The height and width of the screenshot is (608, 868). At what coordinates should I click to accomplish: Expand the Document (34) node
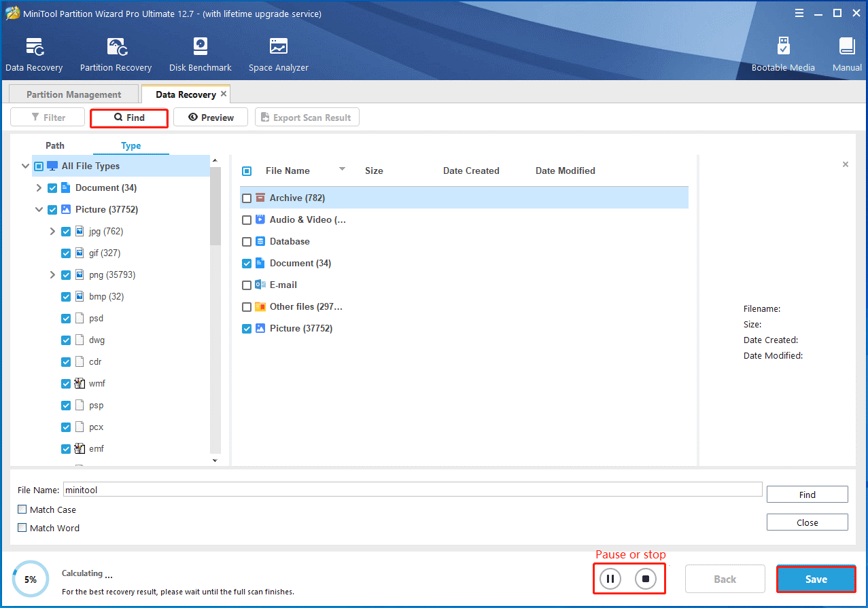coord(39,187)
